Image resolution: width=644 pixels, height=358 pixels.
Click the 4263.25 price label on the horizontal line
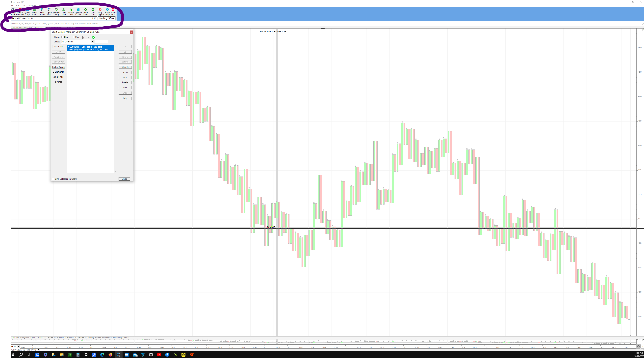click(x=271, y=227)
